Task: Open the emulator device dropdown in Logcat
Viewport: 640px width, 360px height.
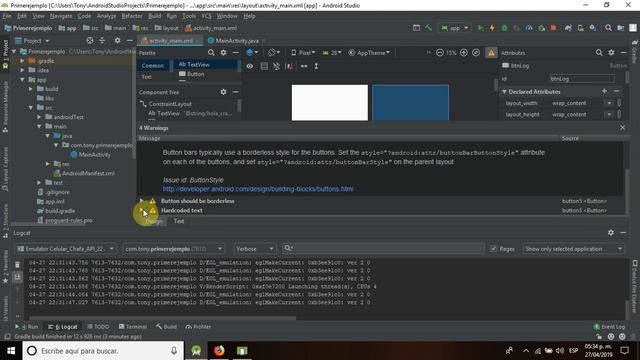Action: pos(65,249)
